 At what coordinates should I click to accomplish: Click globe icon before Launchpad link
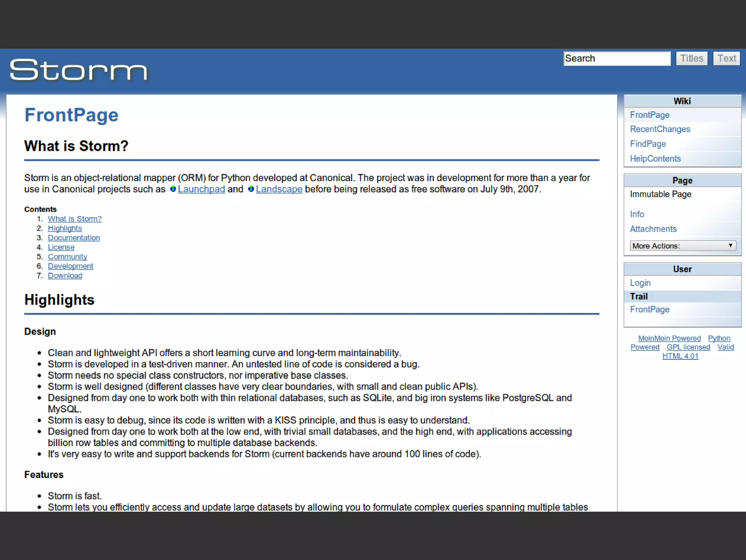click(x=173, y=189)
